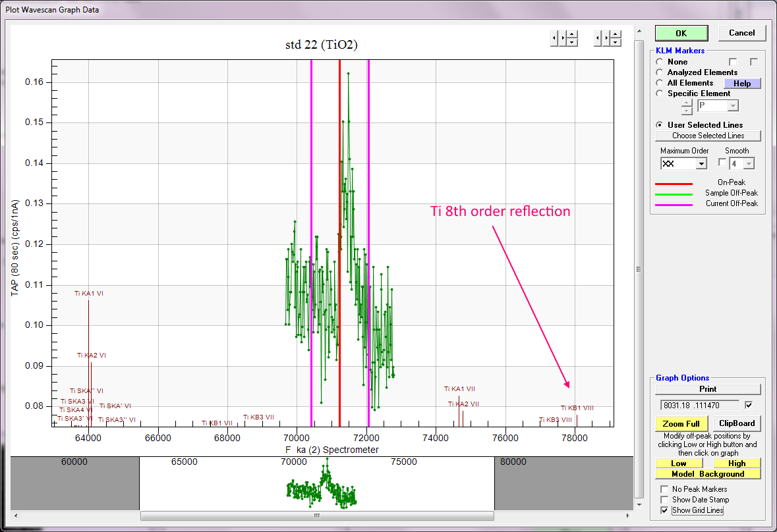This screenshot has height=532, width=777.
Task: Open Choose Selected Lines dialog
Action: click(708, 136)
